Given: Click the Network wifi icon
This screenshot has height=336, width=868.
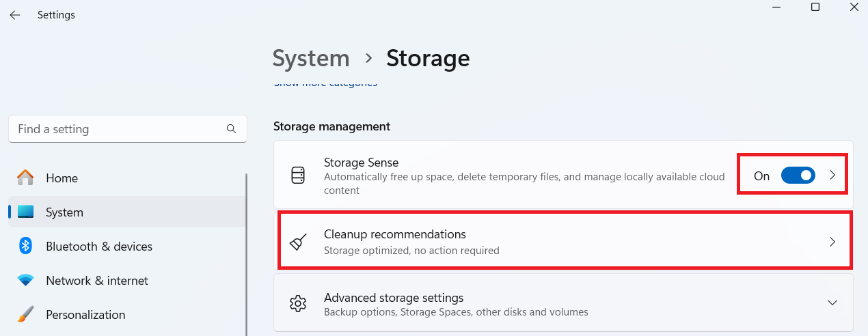Looking at the screenshot, I should pos(25,281).
